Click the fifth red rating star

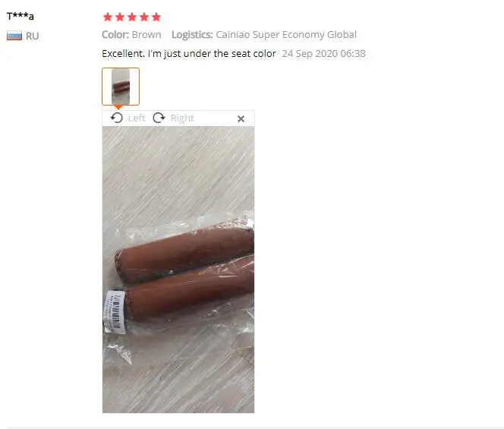pos(156,17)
